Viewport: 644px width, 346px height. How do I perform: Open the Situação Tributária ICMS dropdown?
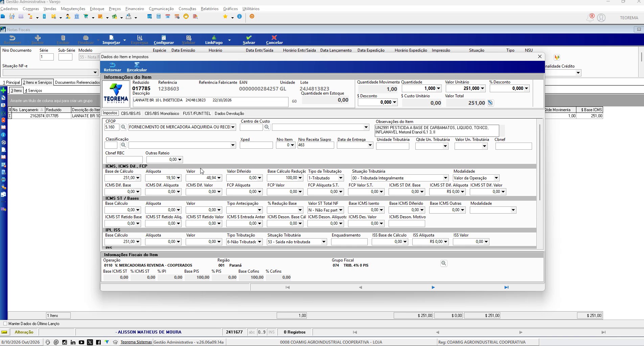point(445,178)
